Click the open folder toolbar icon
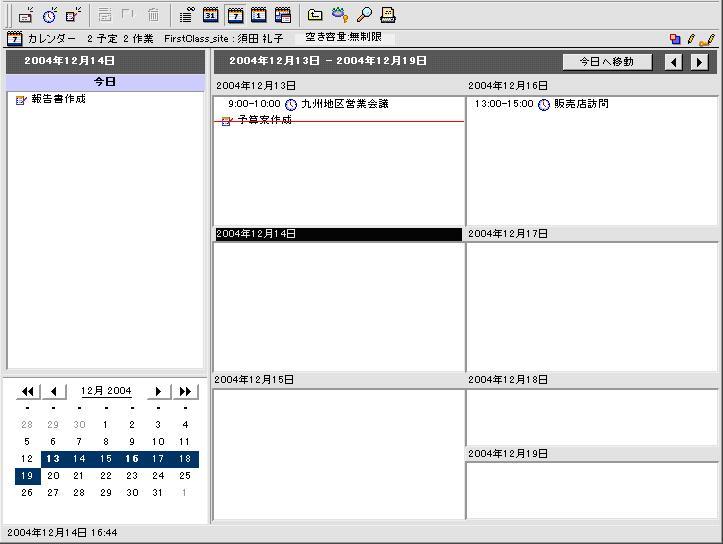The width and height of the screenshot is (723, 544). click(315, 15)
